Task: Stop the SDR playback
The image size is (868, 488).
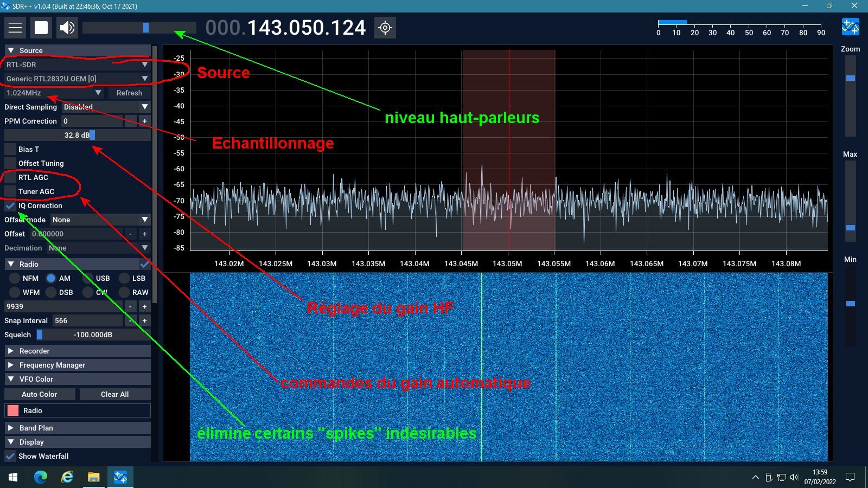Action: click(41, 28)
